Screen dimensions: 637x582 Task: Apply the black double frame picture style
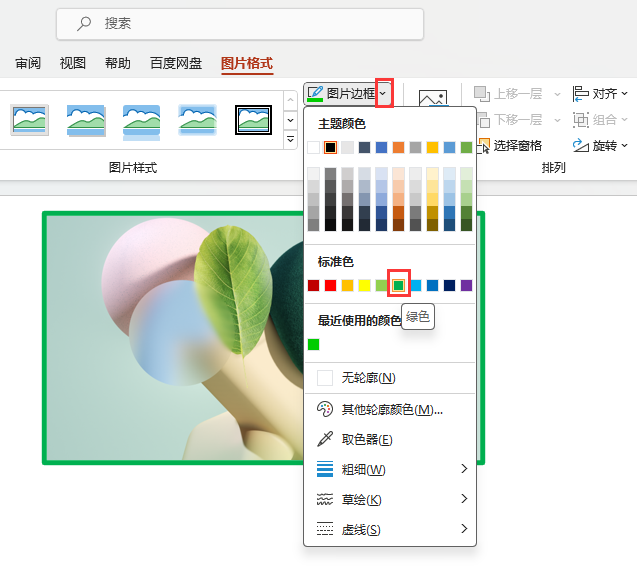click(254, 120)
